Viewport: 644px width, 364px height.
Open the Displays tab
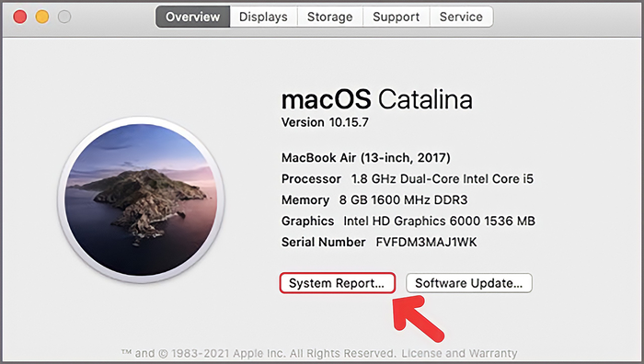[263, 17]
